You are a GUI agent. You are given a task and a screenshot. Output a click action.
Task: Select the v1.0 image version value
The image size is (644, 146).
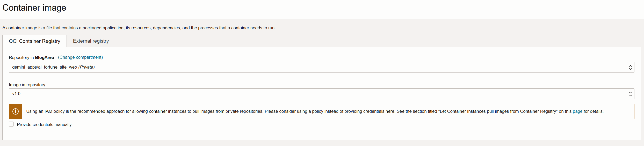16,94
